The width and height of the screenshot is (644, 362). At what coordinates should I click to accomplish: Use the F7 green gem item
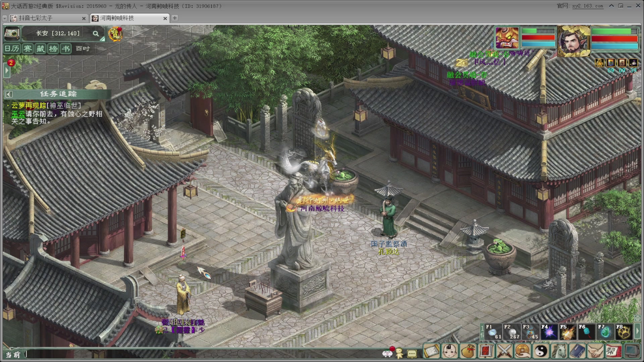605,332
